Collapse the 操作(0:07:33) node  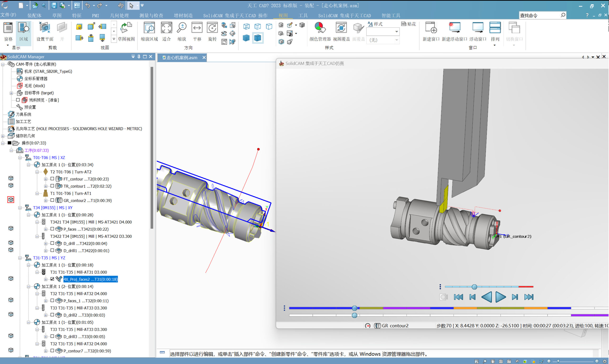pos(3,143)
